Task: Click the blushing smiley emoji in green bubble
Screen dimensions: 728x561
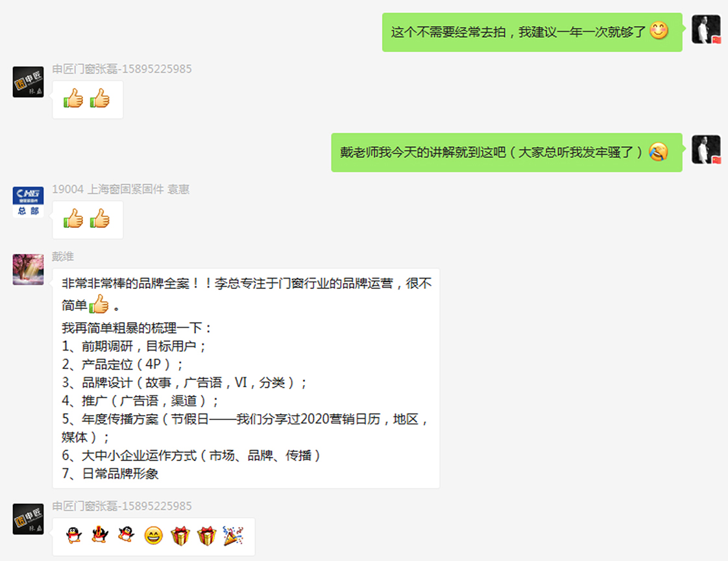Action: 659,31
